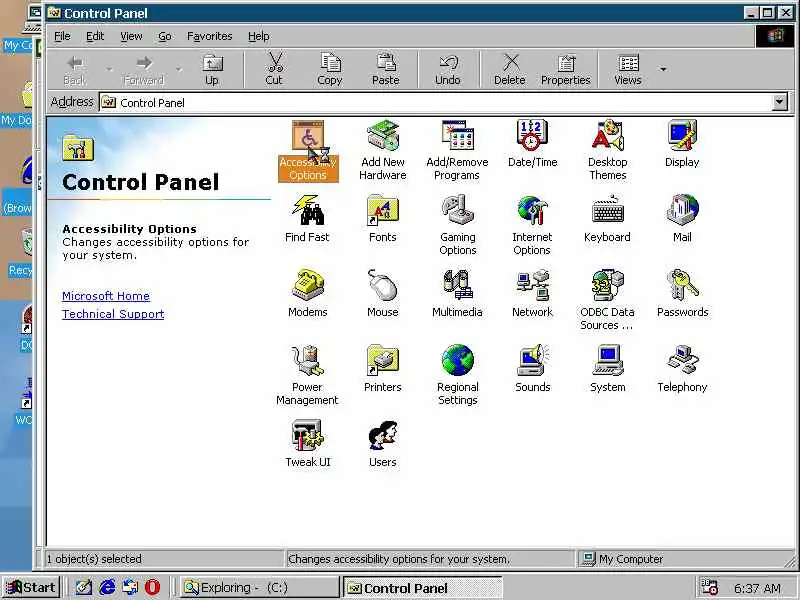The width and height of the screenshot is (800, 600).
Task: Click the Start button
Action: [x=31, y=588]
